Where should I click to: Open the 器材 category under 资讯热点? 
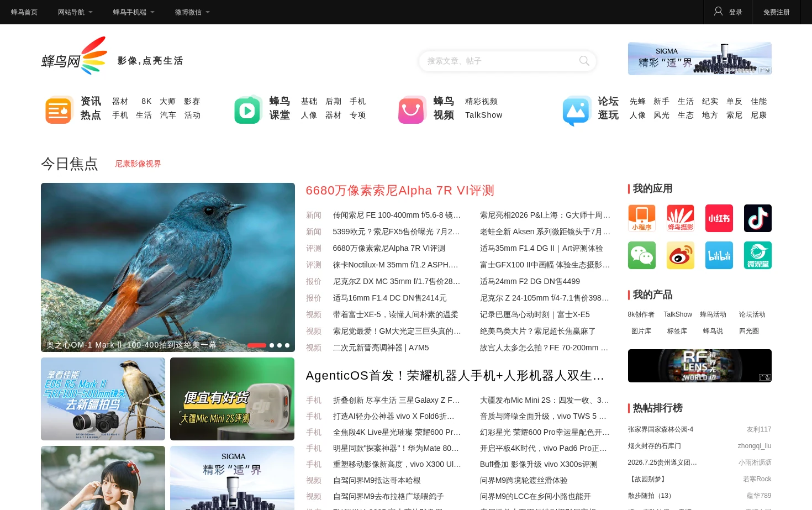point(120,101)
